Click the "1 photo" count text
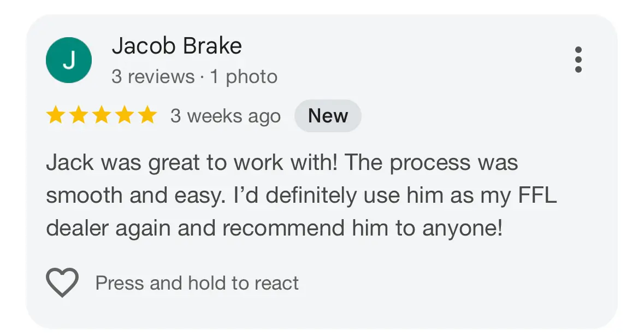 (244, 77)
